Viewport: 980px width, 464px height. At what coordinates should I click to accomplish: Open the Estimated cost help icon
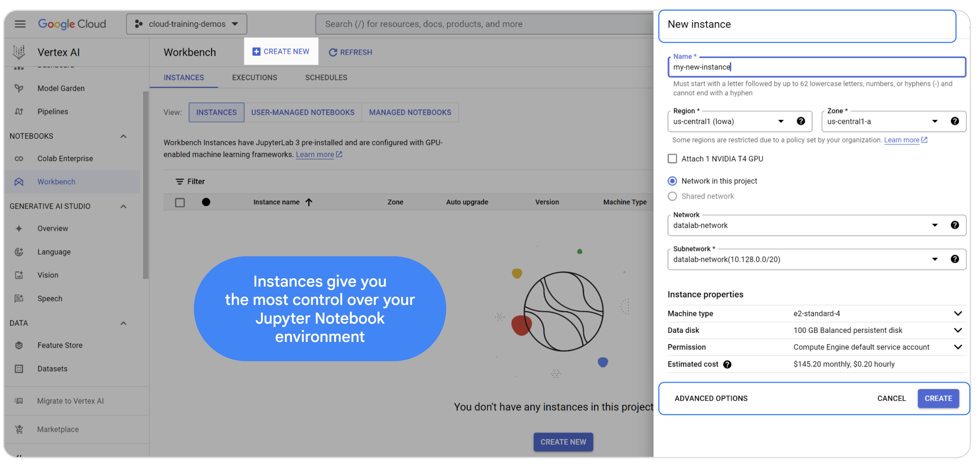tap(727, 364)
